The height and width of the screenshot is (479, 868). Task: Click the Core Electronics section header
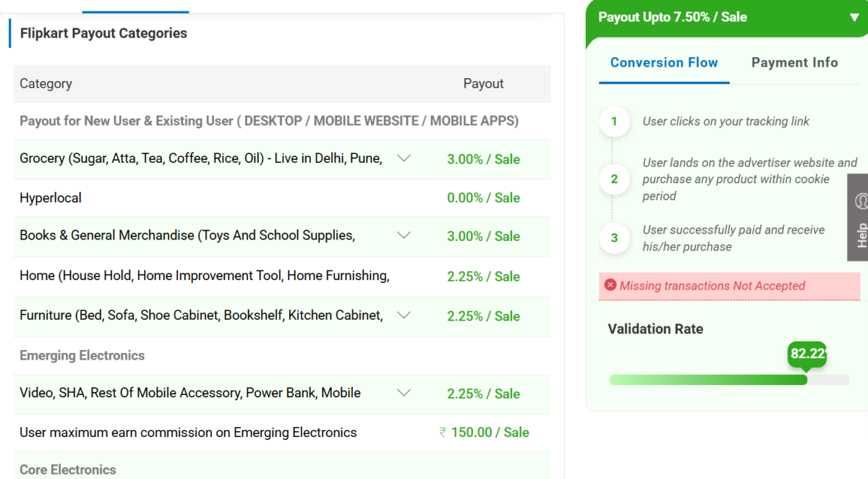(x=67, y=469)
